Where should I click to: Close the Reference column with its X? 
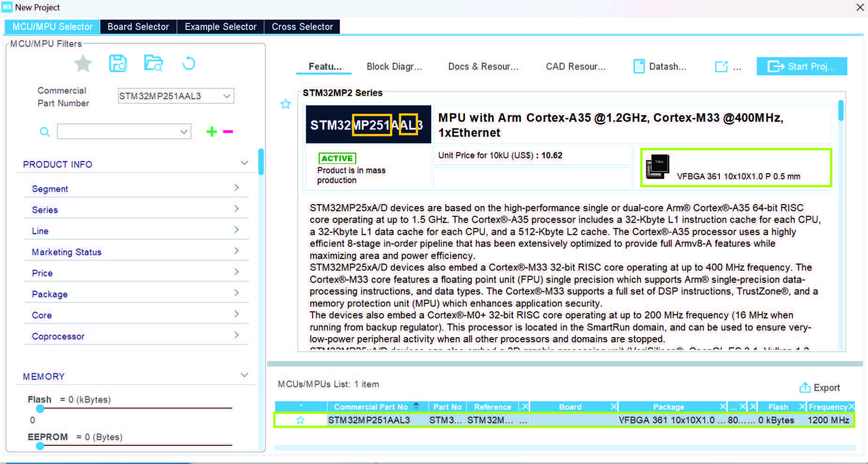(x=525, y=406)
